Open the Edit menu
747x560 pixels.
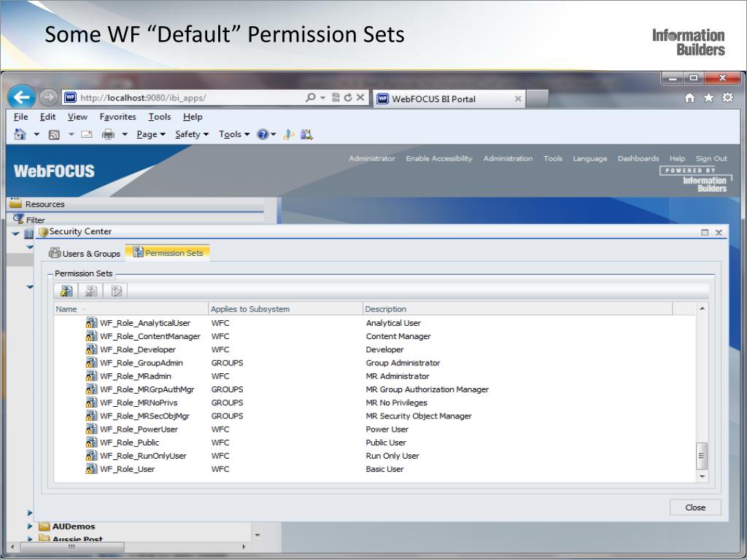pyautogui.click(x=47, y=117)
